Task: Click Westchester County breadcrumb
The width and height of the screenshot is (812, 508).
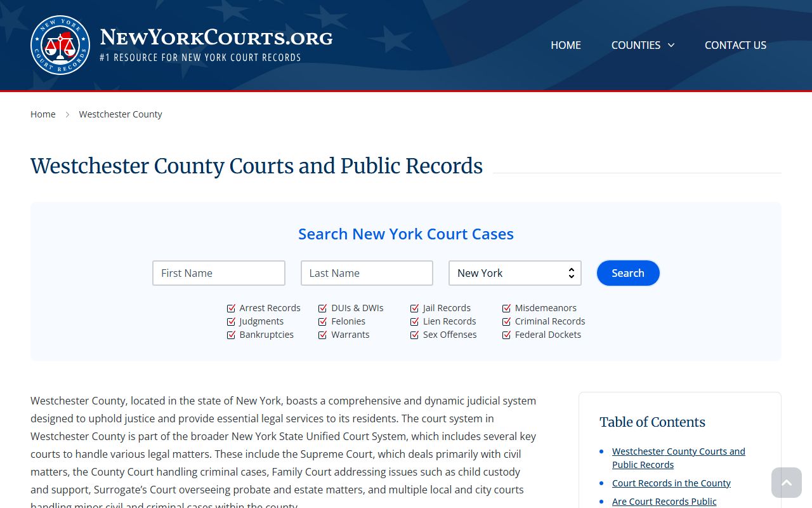Action: point(121,114)
